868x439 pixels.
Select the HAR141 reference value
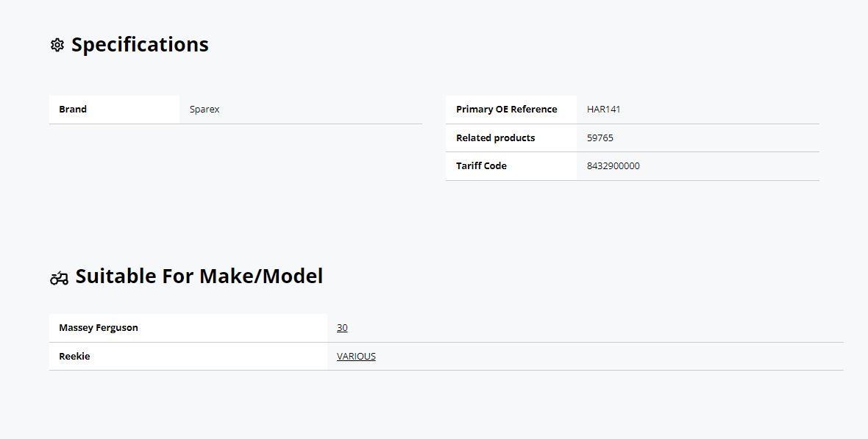click(x=603, y=110)
